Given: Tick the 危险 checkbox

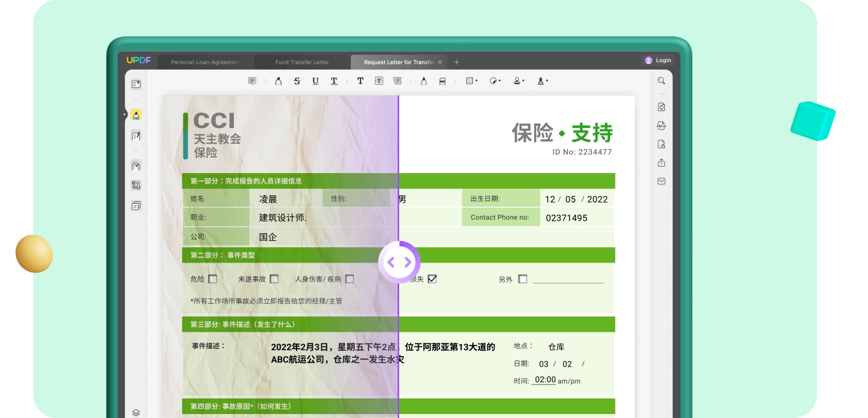Looking at the screenshot, I should tap(213, 279).
